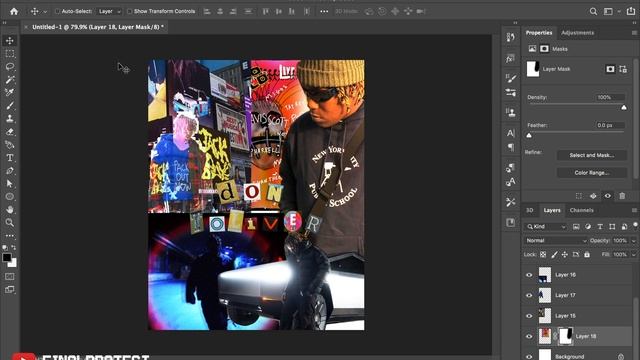
Task: Open the Styles (fx) collapsed panel
Action: point(511,59)
